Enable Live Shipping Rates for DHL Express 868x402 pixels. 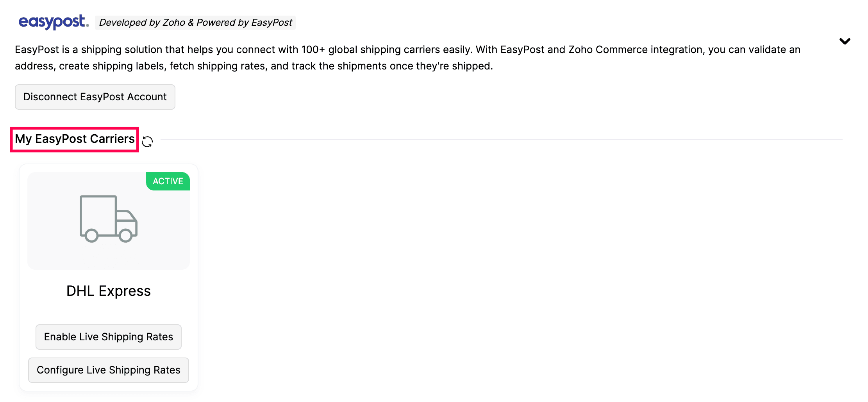tap(109, 337)
